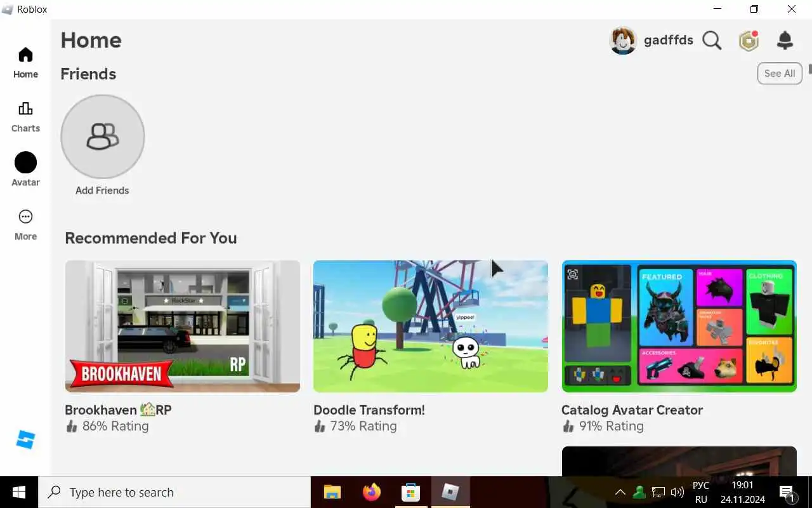This screenshot has height=508, width=812.
Task: Click the volume speaker tray icon
Action: 678,492
